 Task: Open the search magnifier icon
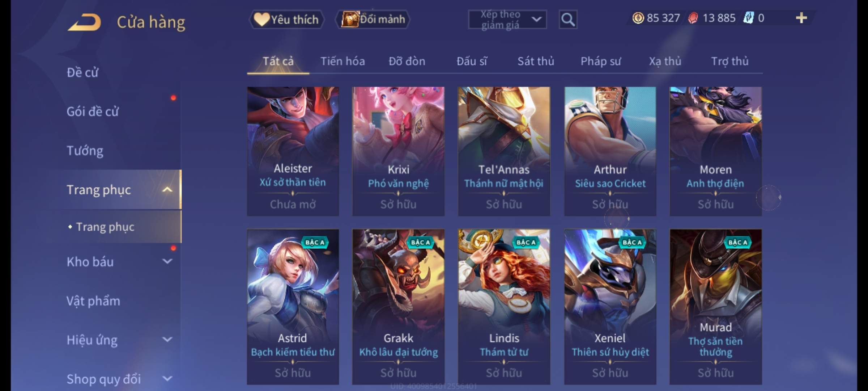tap(568, 20)
